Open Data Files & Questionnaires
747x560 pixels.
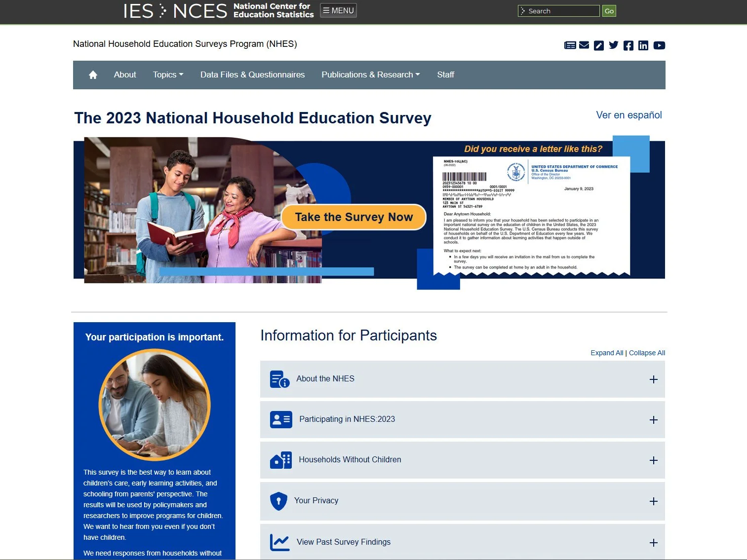pyautogui.click(x=252, y=75)
